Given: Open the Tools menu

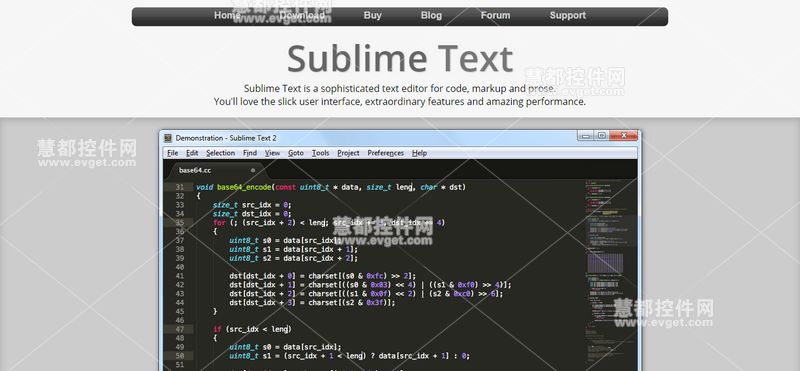Looking at the screenshot, I should click(320, 153).
